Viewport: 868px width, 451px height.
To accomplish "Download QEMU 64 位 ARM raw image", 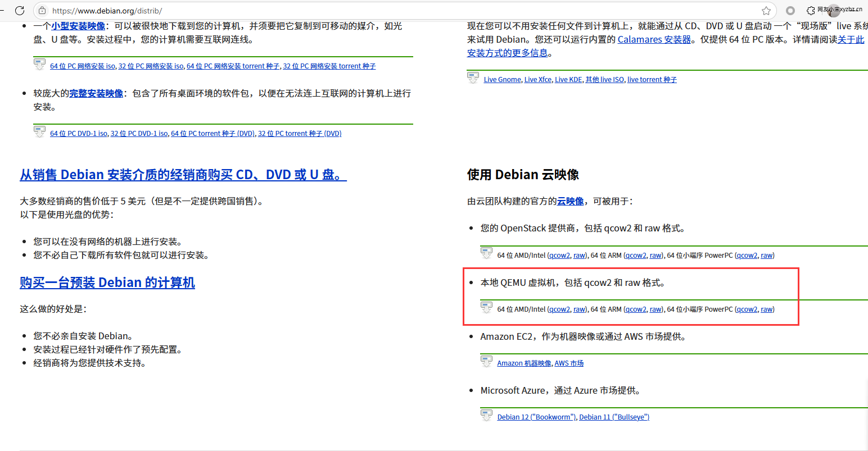I will tap(655, 309).
